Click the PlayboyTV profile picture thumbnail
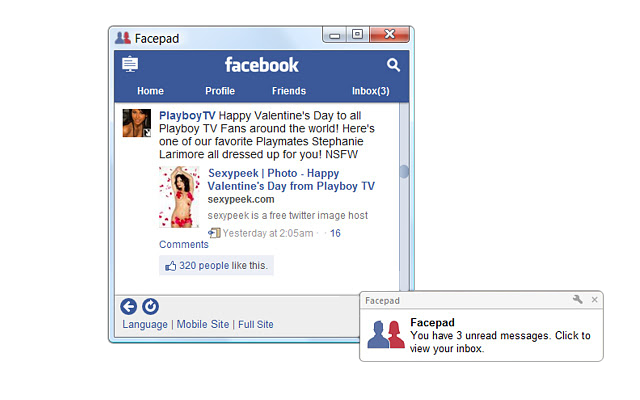640x400 pixels. (x=137, y=123)
